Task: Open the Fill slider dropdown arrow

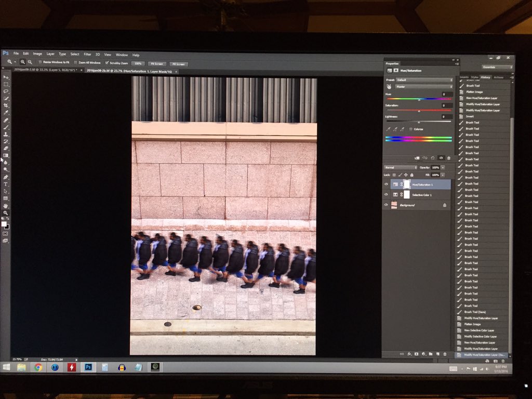Action: [443, 175]
